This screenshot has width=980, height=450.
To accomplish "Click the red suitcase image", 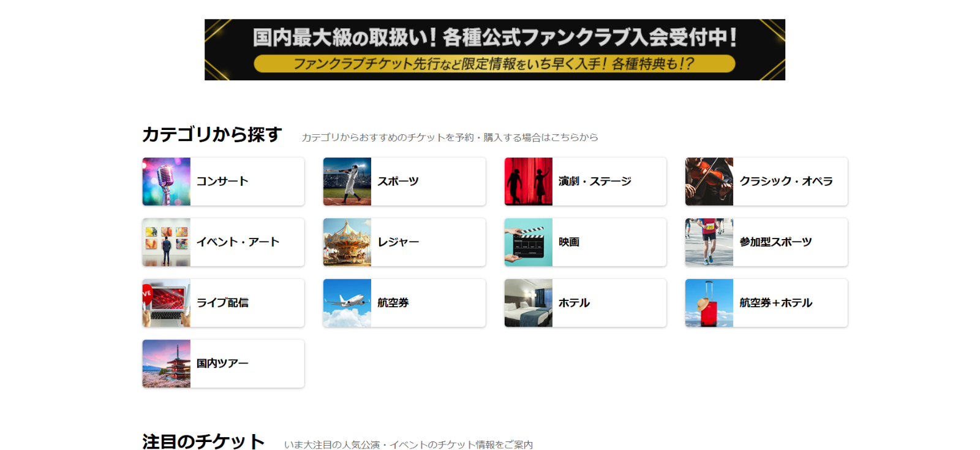I will pos(709,303).
